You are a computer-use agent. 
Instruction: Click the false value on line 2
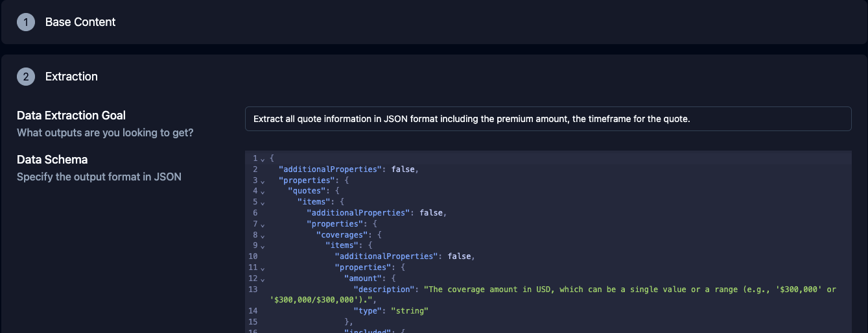pyautogui.click(x=403, y=169)
